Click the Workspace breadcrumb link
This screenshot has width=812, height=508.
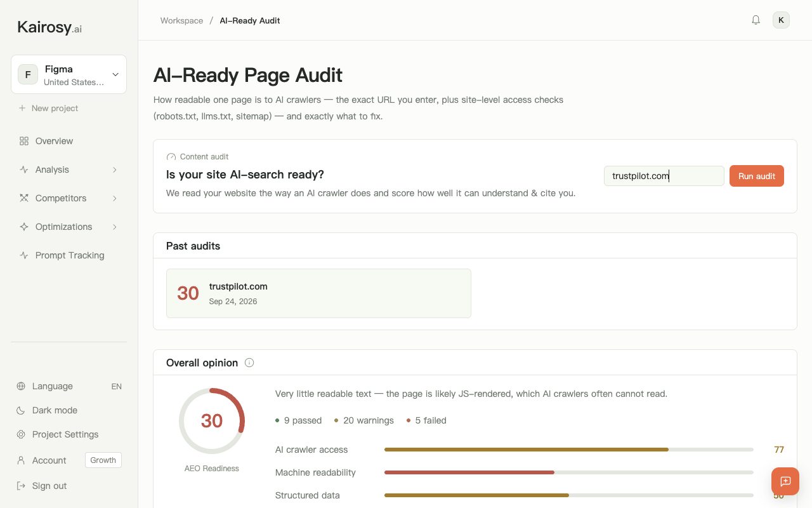pyautogui.click(x=181, y=20)
